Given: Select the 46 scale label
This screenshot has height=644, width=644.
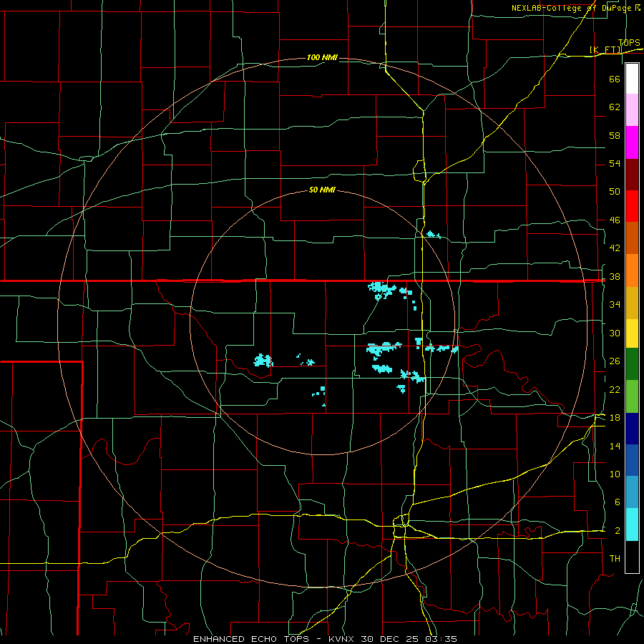Looking at the screenshot, I should click(x=615, y=220).
